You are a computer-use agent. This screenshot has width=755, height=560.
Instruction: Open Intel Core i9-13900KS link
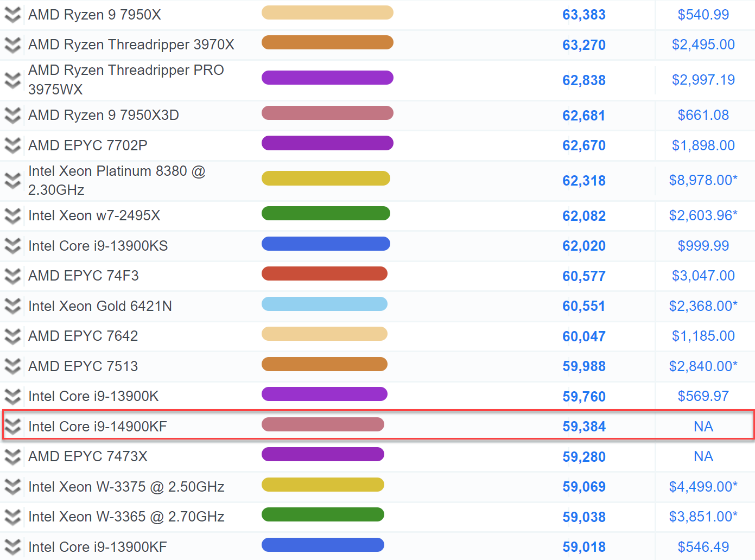(x=98, y=246)
